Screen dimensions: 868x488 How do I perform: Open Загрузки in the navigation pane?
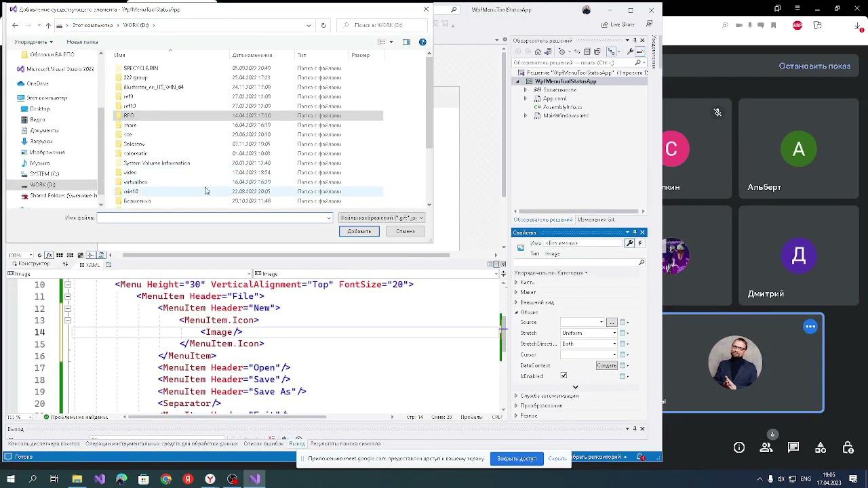tap(41, 141)
